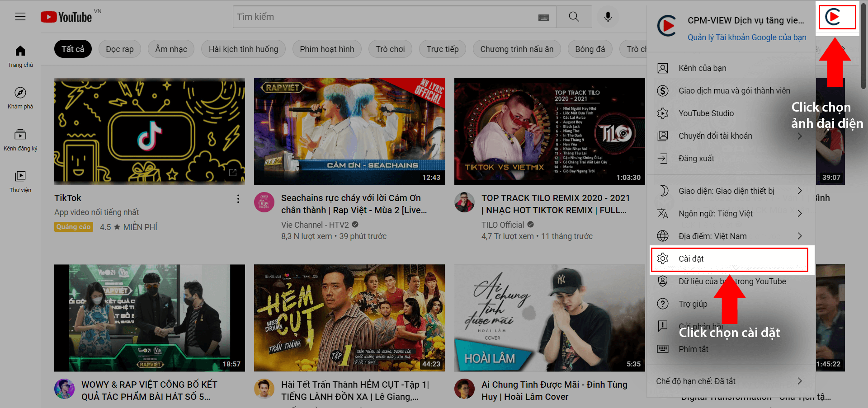This screenshot has height=408, width=868.
Task: Select the Đọc rap filter chip
Action: click(x=120, y=49)
